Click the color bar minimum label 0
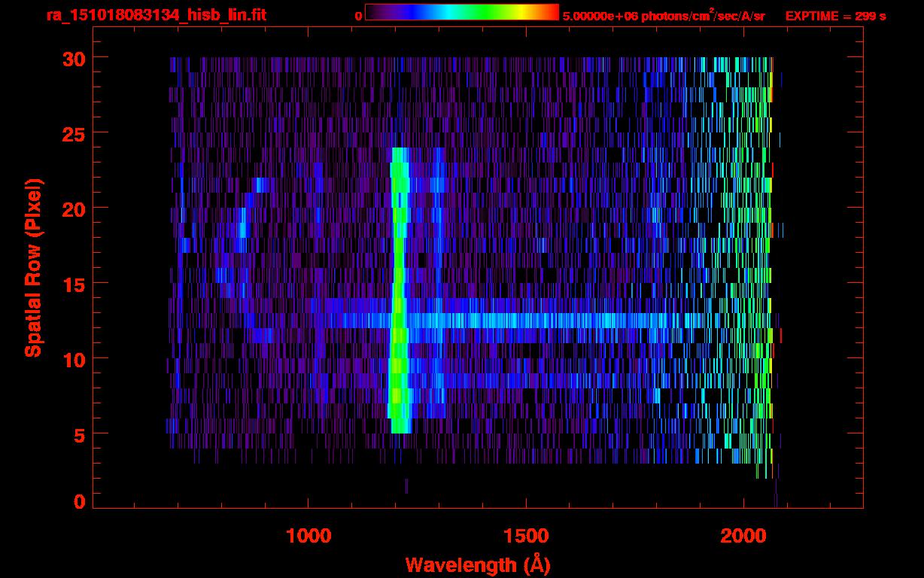The height and width of the screenshot is (578, 924). [358, 16]
